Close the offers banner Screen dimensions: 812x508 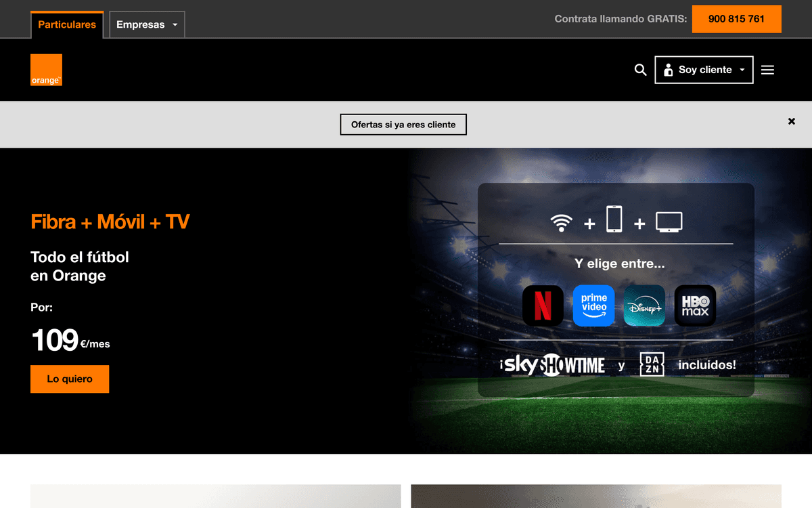[792, 121]
